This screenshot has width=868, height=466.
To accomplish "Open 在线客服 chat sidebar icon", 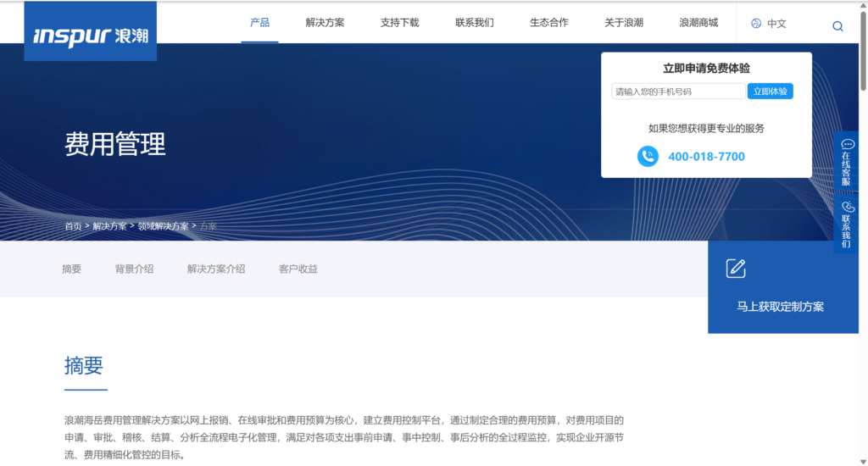I will coord(847,145).
